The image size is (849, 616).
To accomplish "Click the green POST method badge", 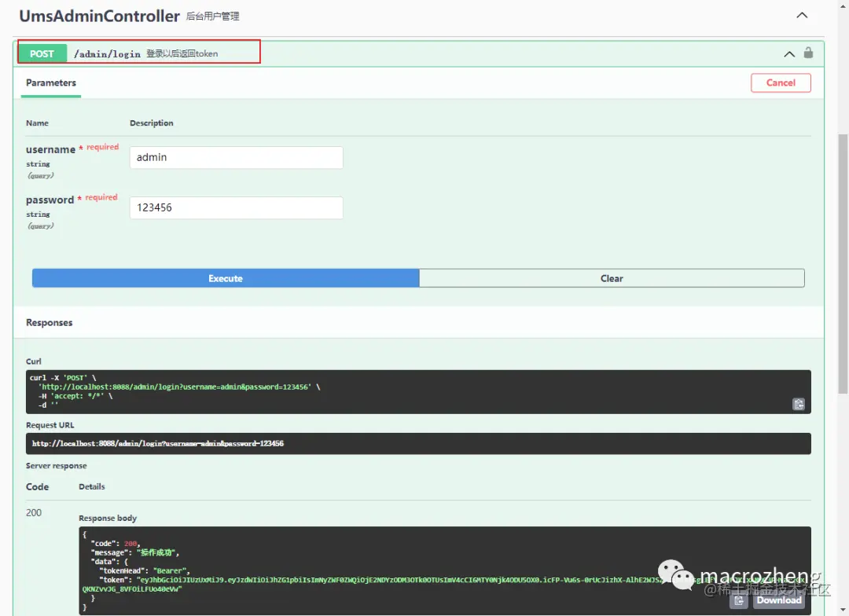I will [42, 53].
